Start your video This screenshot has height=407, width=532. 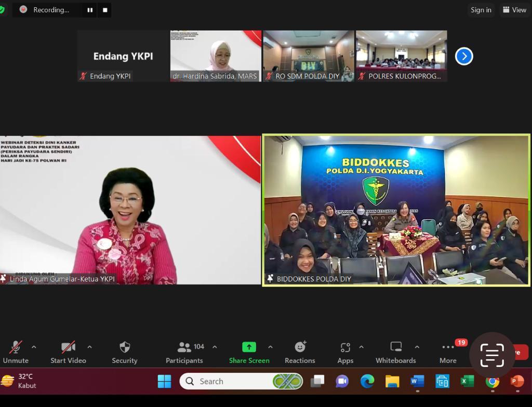68,351
